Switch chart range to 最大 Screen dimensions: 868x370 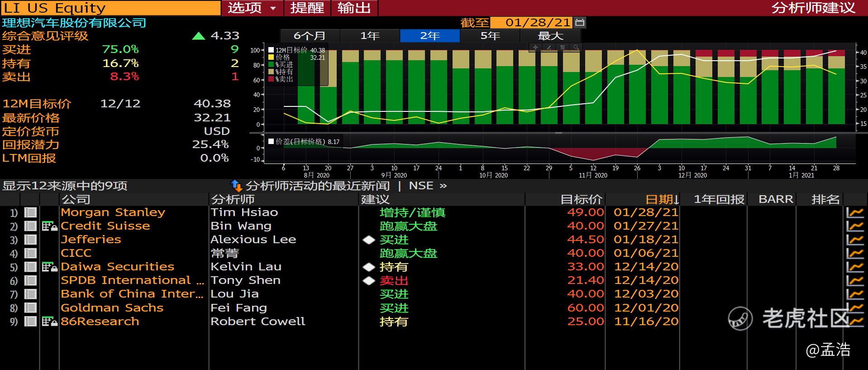click(x=550, y=36)
